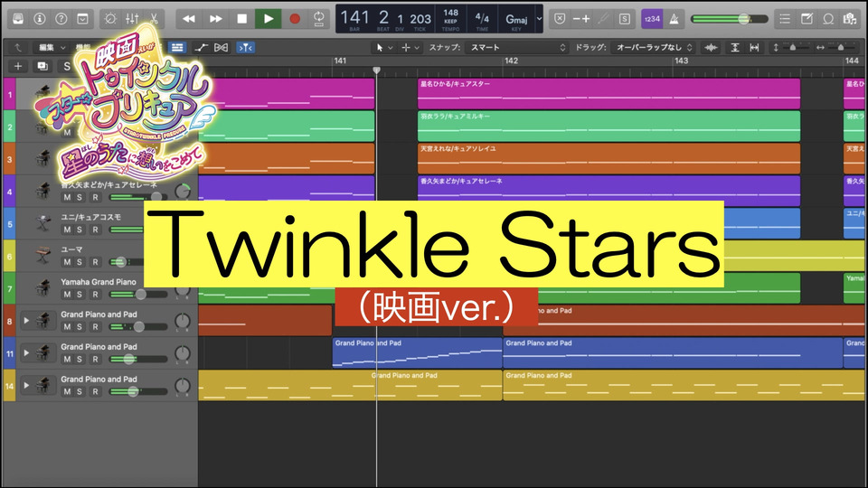Open the media Browsers panel
868x488 pixels.
[850, 19]
